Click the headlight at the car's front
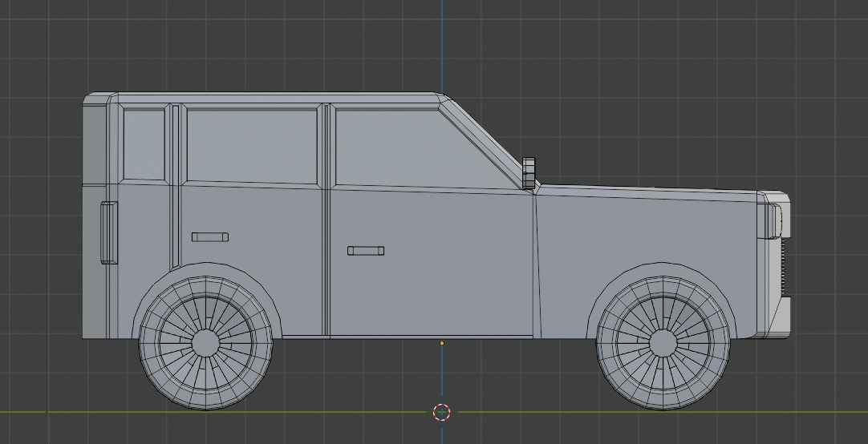The width and height of the screenshot is (868, 444). (x=773, y=221)
